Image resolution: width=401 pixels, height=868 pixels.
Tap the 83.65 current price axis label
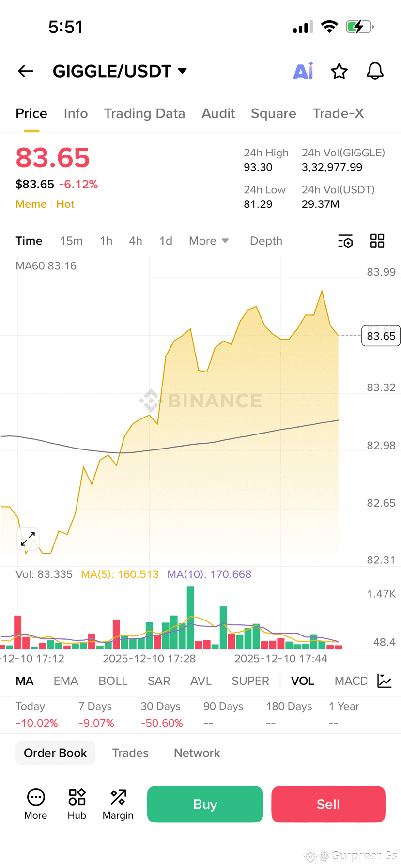[381, 336]
